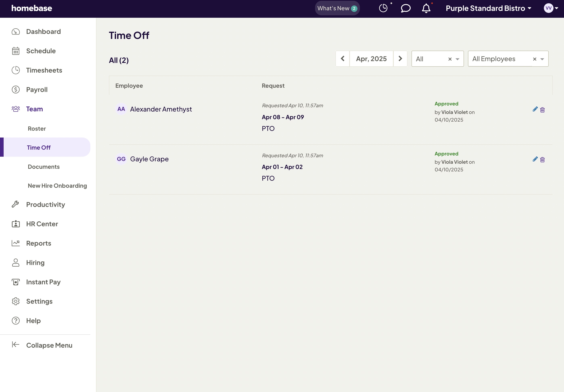Click the Apr, 2025 month label

point(371,59)
